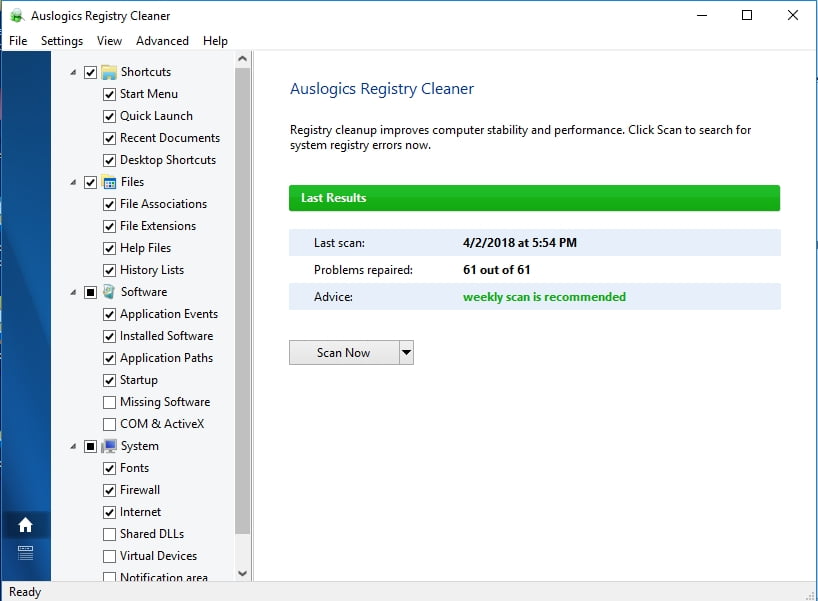Enable the Missing Software checkbox
The image size is (818, 601).
click(108, 401)
